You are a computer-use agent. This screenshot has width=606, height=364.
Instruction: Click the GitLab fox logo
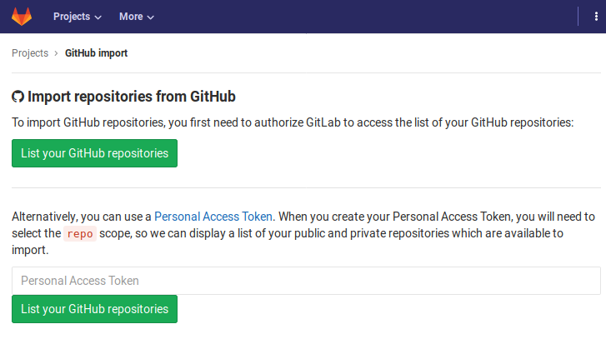pyautogui.click(x=22, y=16)
